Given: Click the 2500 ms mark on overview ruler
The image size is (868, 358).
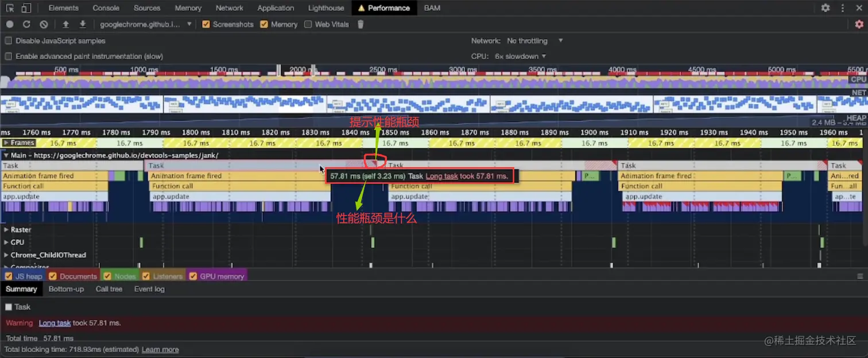Looking at the screenshot, I should [383, 70].
